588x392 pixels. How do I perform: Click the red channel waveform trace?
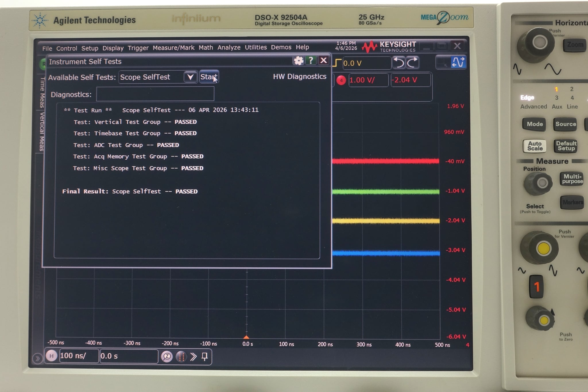pyautogui.click(x=386, y=161)
